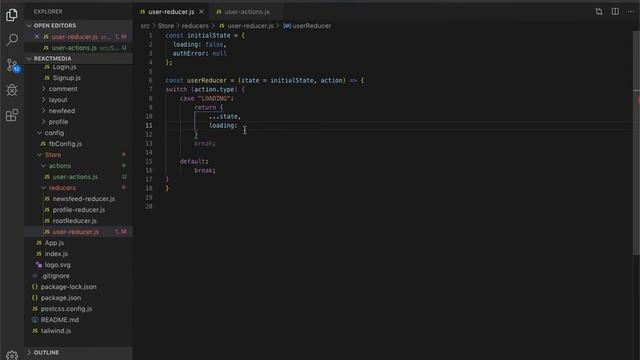Click the src breadcrumb segment
This screenshot has width=640, height=360.
coord(145,26)
